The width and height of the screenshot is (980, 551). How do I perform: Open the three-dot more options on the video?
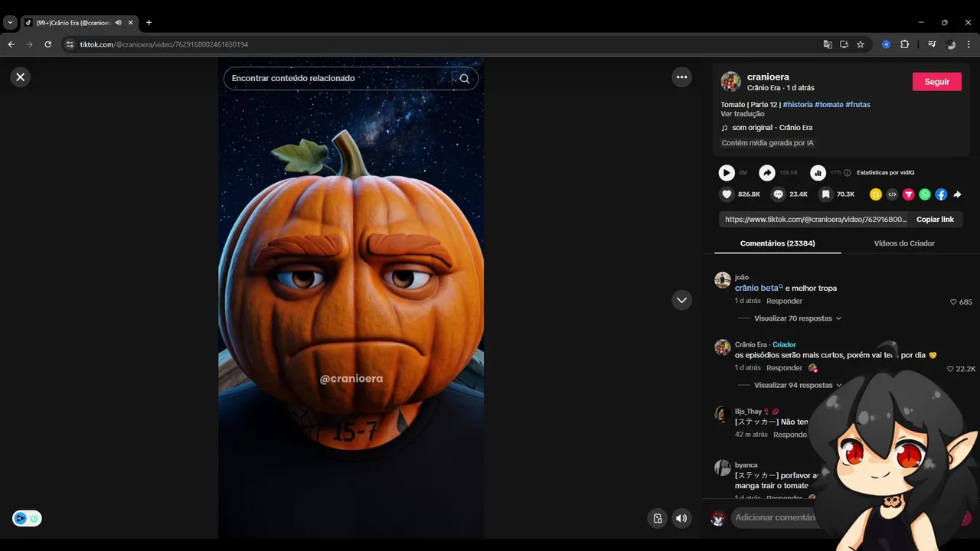pyautogui.click(x=681, y=77)
